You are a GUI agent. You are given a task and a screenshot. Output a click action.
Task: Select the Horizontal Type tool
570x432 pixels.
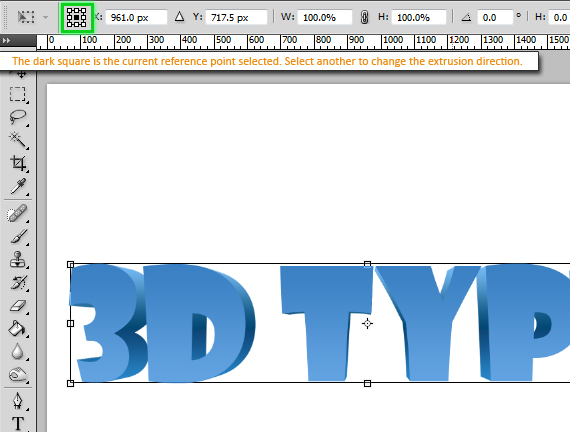(18, 424)
